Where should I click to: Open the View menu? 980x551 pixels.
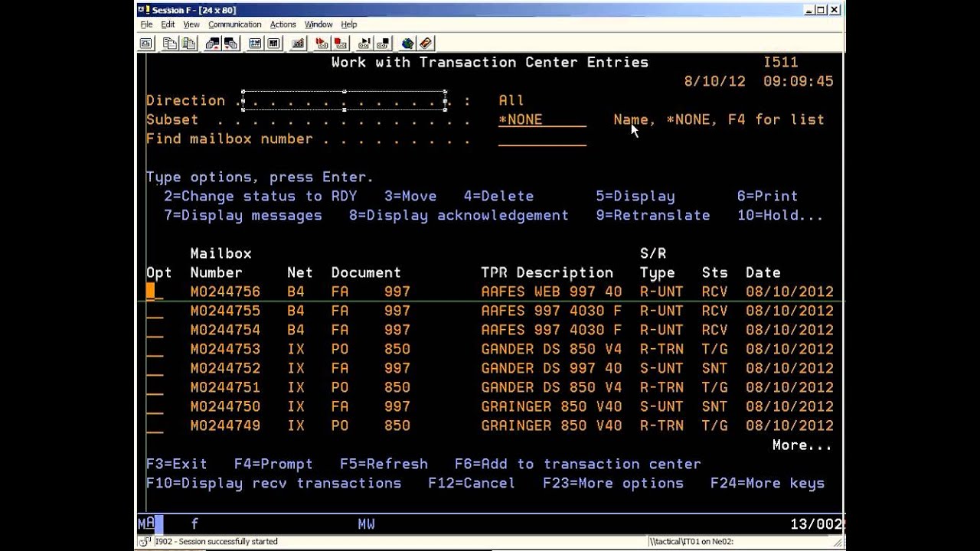tap(191, 24)
